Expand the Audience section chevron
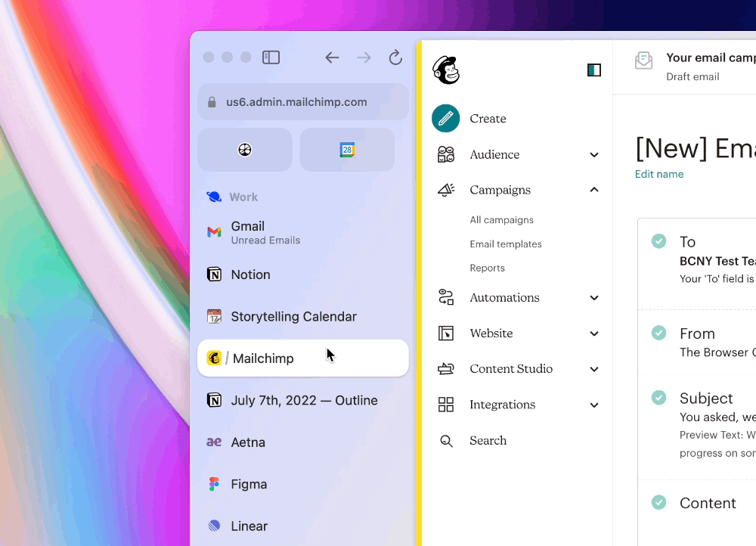756x546 pixels. click(x=594, y=155)
